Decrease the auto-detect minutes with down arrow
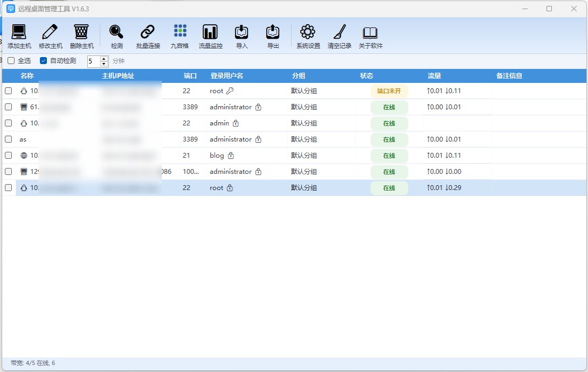 click(x=104, y=64)
